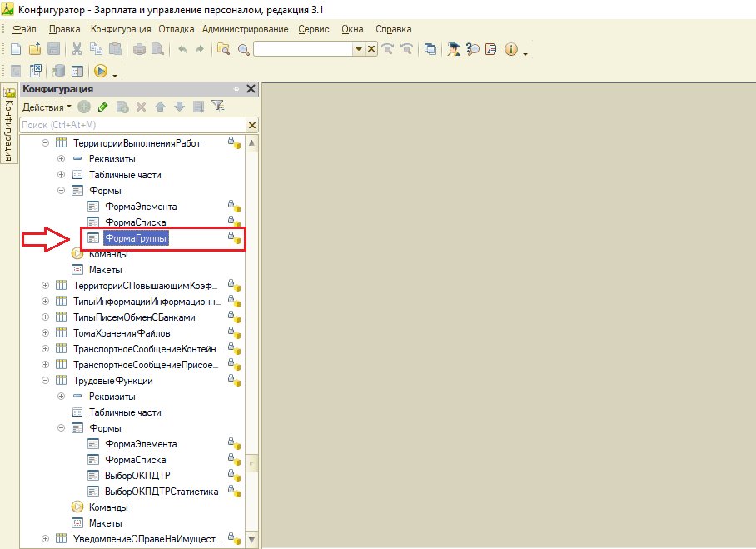
Task: Click the Поиск (Ctrl+Alt+M) search field
Action: coord(133,125)
